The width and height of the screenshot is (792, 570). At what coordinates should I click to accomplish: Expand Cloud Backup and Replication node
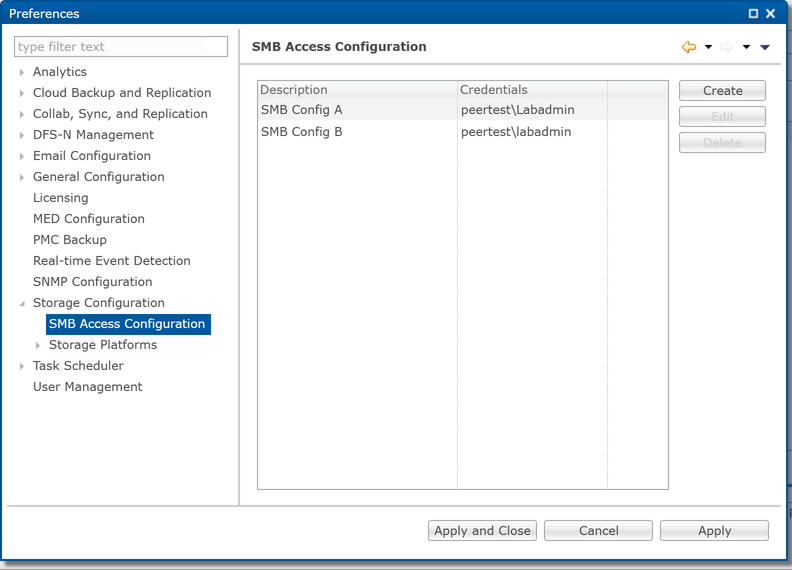(22, 93)
